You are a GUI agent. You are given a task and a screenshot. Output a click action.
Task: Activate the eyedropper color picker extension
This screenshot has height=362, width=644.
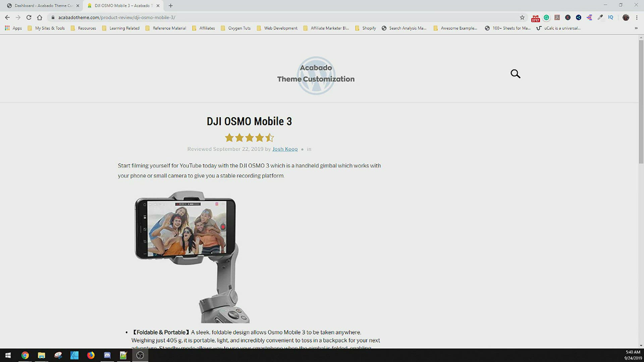coord(600,17)
